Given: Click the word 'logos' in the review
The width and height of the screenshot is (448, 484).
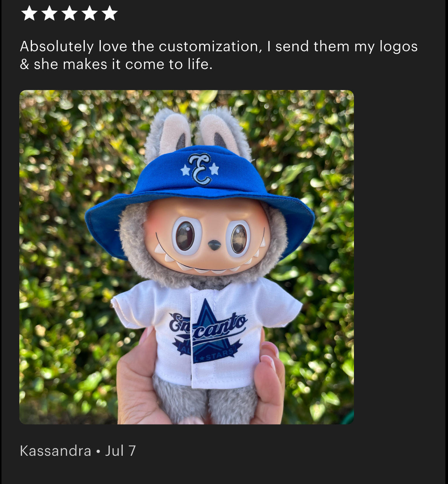Looking at the screenshot, I should (x=398, y=47).
